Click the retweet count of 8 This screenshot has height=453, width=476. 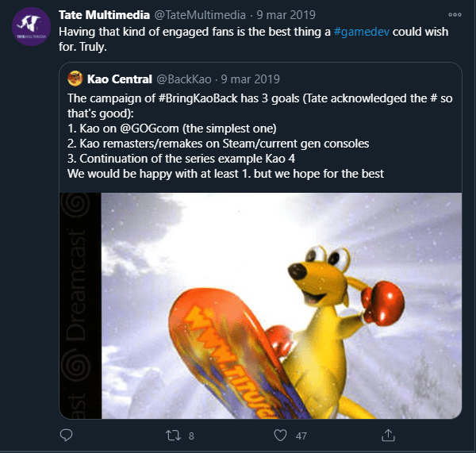[x=191, y=435]
